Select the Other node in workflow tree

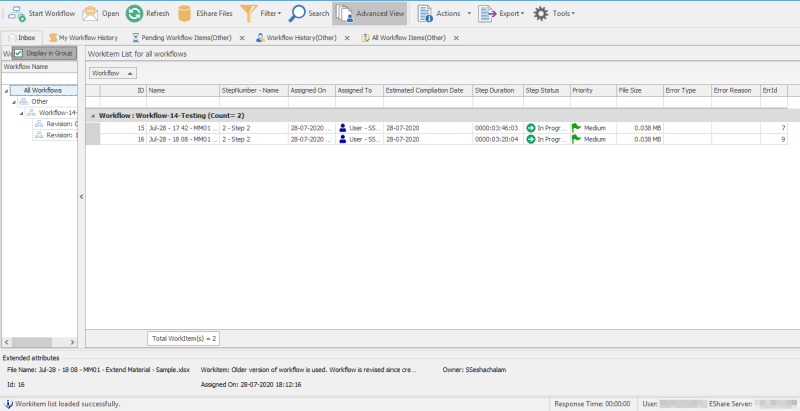click(40, 101)
